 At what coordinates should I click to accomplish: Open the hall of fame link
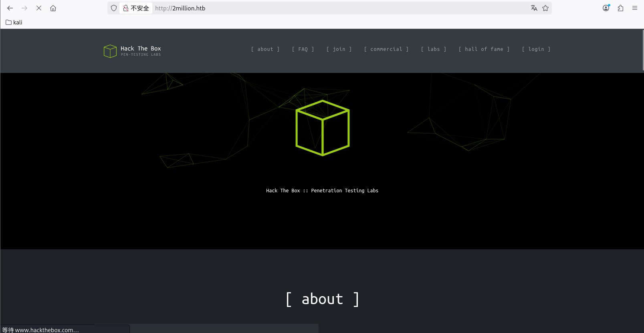(x=484, y=49)
